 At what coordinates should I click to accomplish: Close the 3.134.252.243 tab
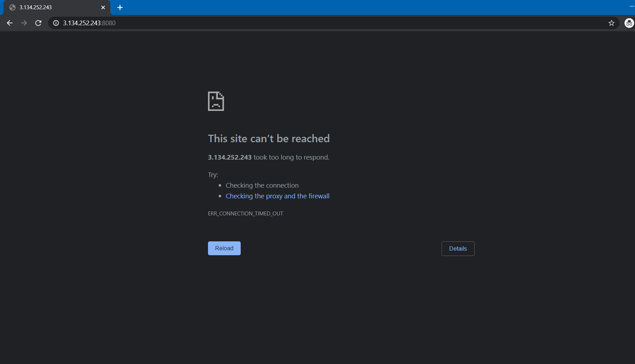[103, 7]
